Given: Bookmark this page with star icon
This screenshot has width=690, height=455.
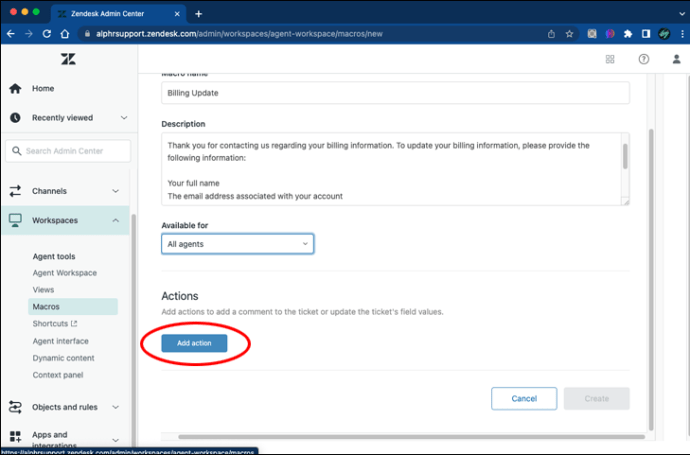Looking at the screenshot, I should coord(569,34).
